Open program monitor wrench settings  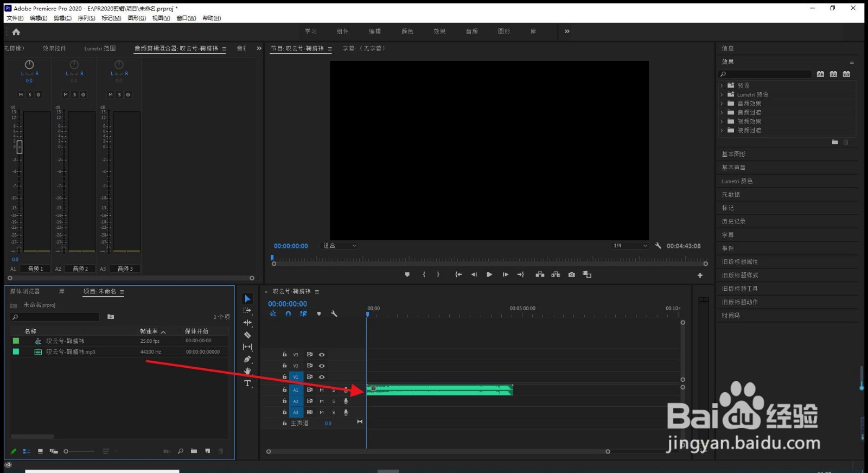[658, 246]
